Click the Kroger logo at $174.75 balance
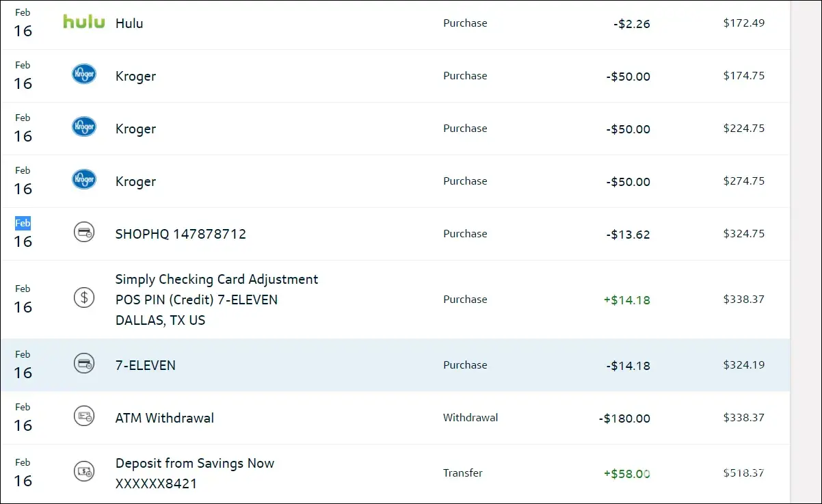This screenshot has height=504, width=822. (x=84, y=75)
